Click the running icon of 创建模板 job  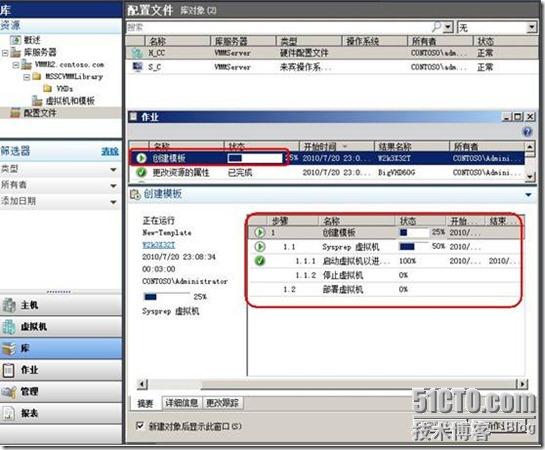(141, 158)
